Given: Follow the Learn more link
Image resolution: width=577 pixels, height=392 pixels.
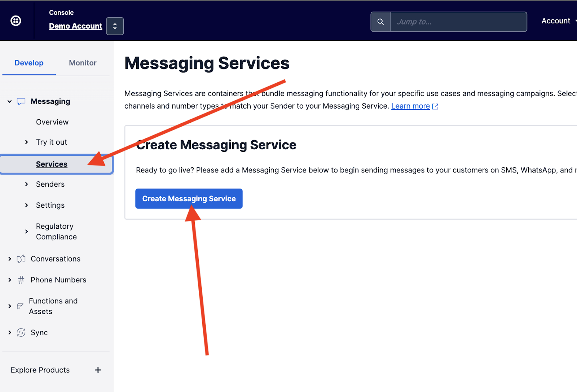Looking at the screenshot, I should tap(410, 106).
